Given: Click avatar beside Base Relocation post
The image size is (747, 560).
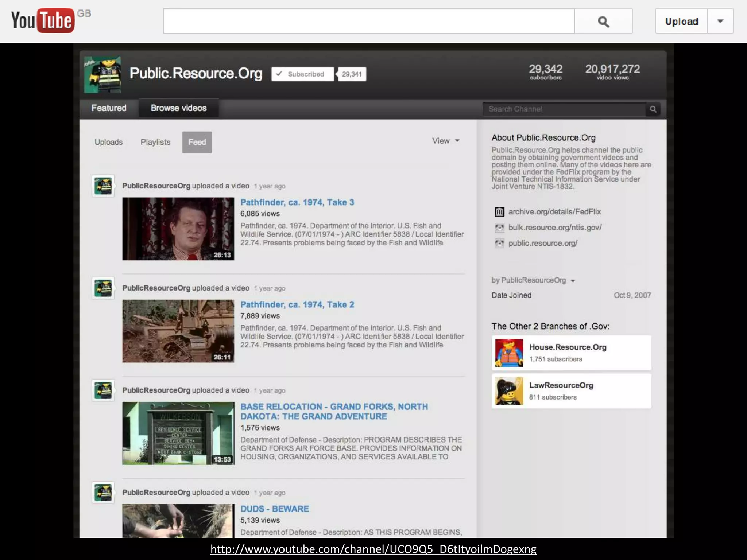Looking at the screenshot, I should coord(103,390).
